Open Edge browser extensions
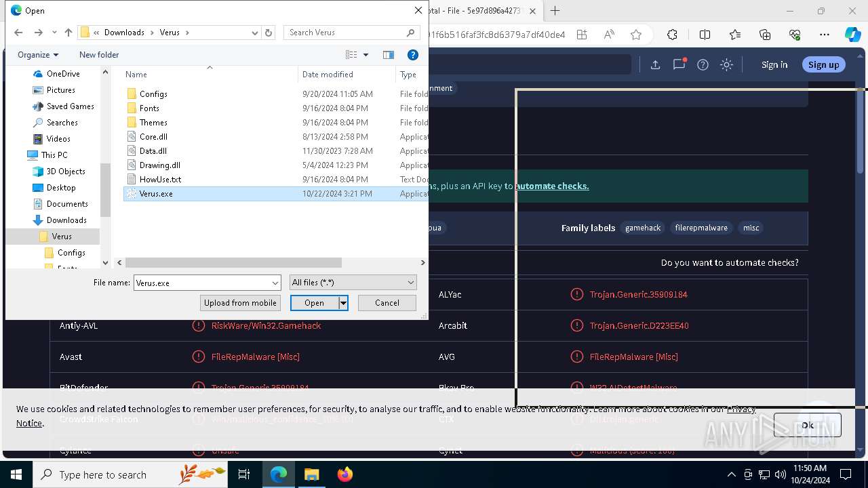The width and height of the screenshot is (868, 488). click(672, 35)
